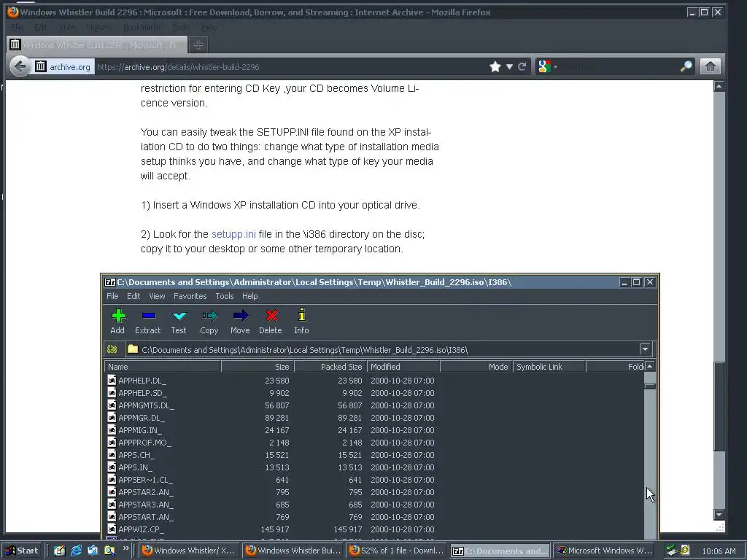Screen dimensions: 747x560
Task: Click the 7-Zip folder path field
Action: coord(384,349)
